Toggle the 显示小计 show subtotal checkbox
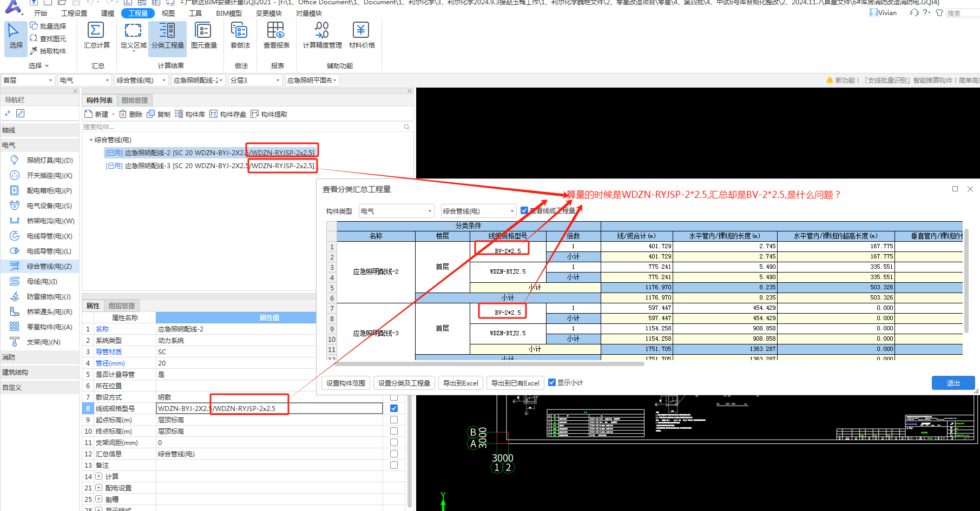The height and width of the screenshot is (511, 980). [552, 382]
